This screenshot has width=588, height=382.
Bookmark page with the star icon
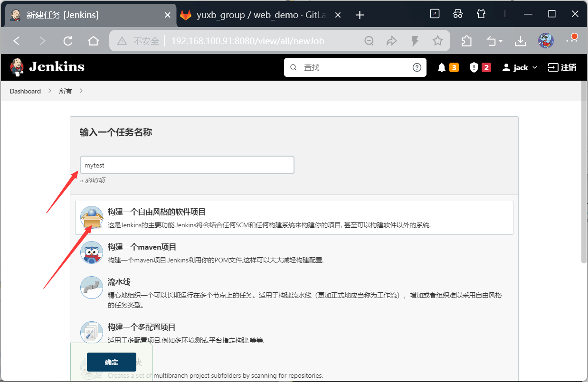437,41
